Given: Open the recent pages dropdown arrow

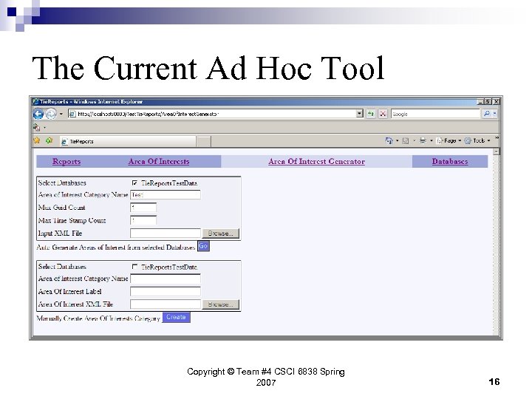Looking at the screenshot, I should (61, 114).
